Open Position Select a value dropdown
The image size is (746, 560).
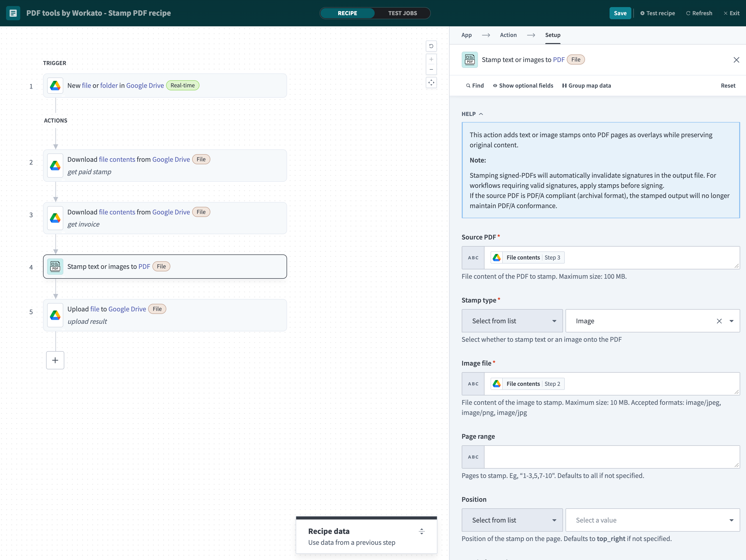click(x=652, y=520)
